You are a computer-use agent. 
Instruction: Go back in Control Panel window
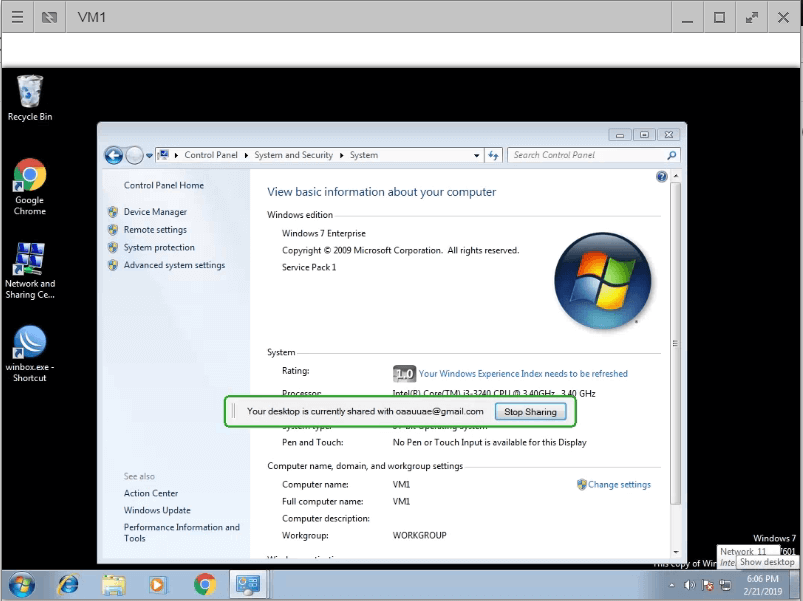coord(114,155)
